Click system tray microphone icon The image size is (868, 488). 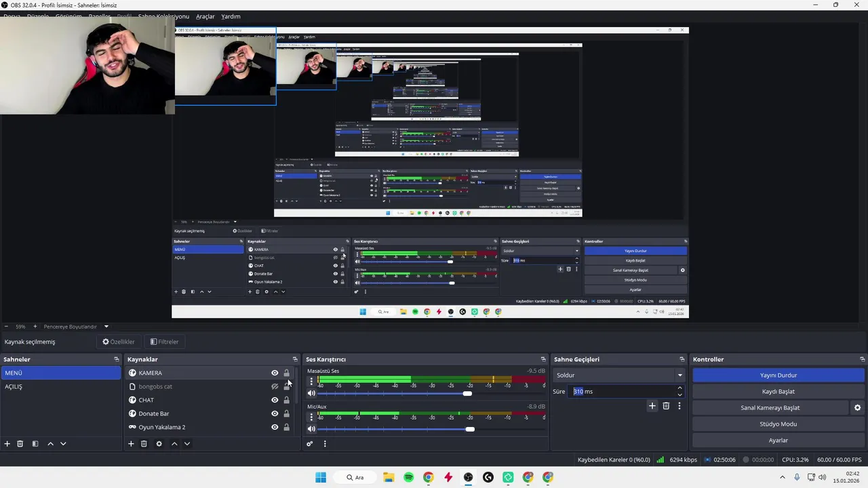pyautogui.click(x=797, y=477)
